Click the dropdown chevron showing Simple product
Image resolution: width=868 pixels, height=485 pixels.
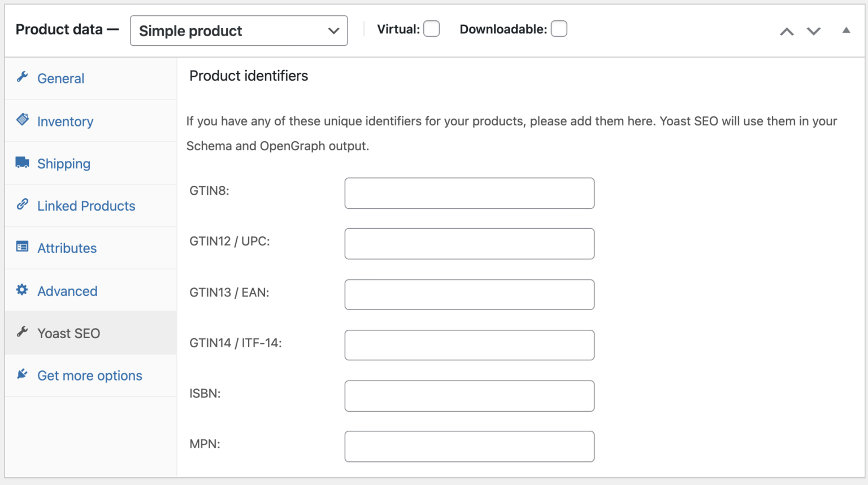pos(333,31)
